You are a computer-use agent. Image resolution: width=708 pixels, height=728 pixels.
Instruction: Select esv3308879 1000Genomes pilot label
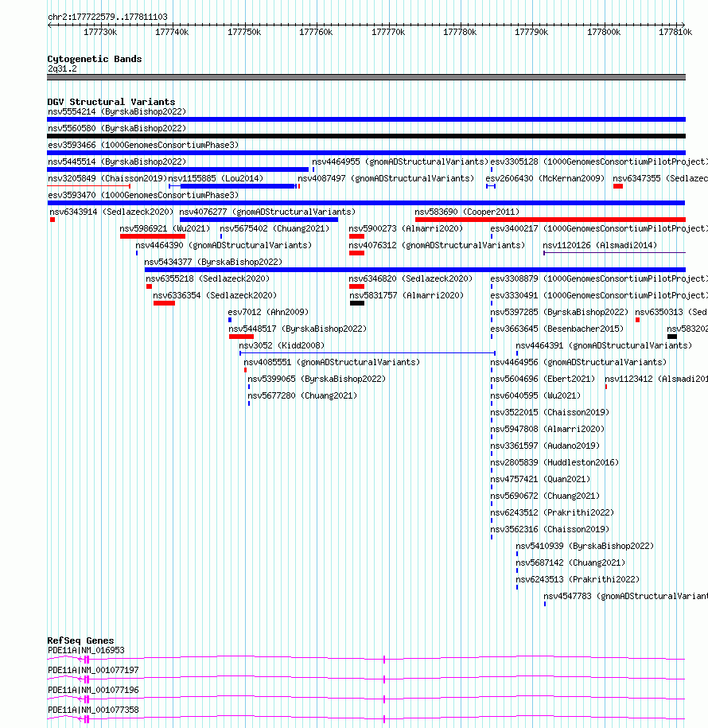[599, 279]
